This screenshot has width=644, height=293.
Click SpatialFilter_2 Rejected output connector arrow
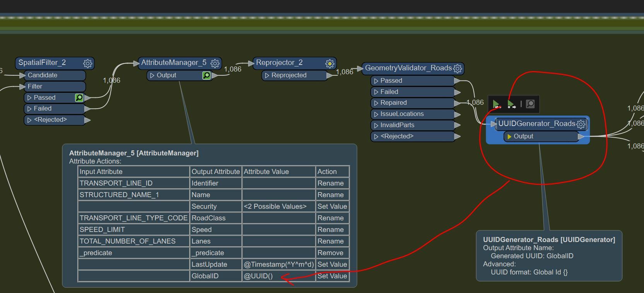(87, 120)
